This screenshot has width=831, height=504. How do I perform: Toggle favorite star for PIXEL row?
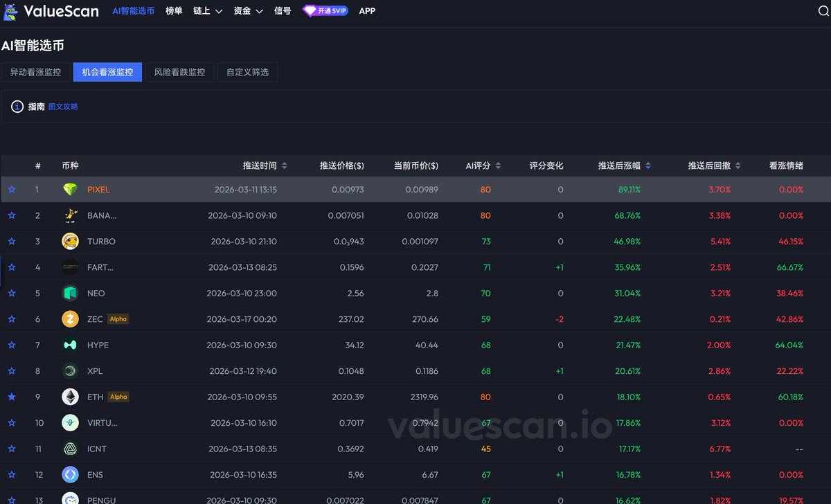[x=12, y=190]
